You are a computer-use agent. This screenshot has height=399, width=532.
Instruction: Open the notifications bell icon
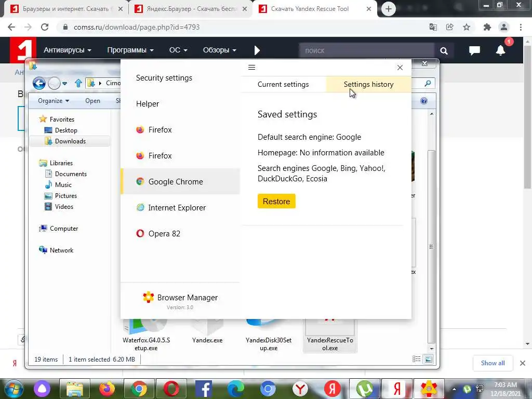pyautogui.click(x=500, y=50)
